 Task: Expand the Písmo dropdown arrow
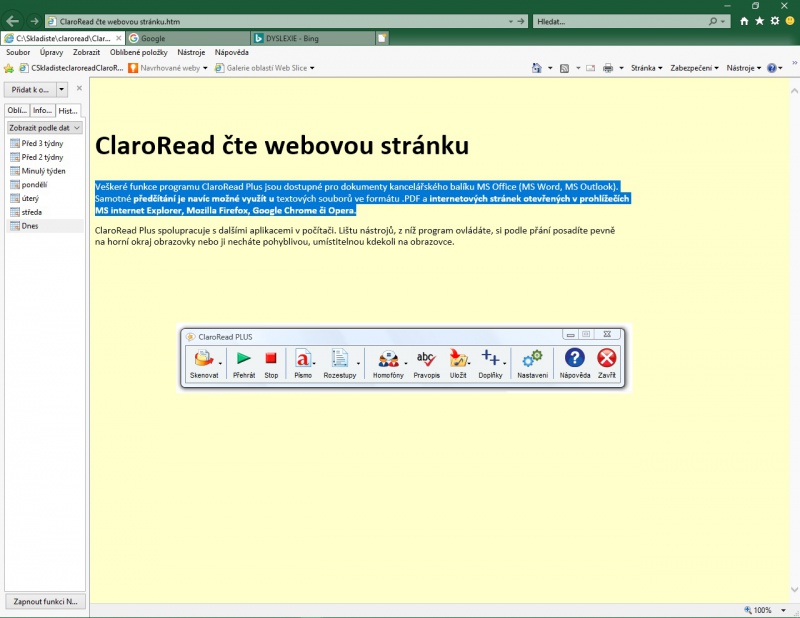point(314,363)
